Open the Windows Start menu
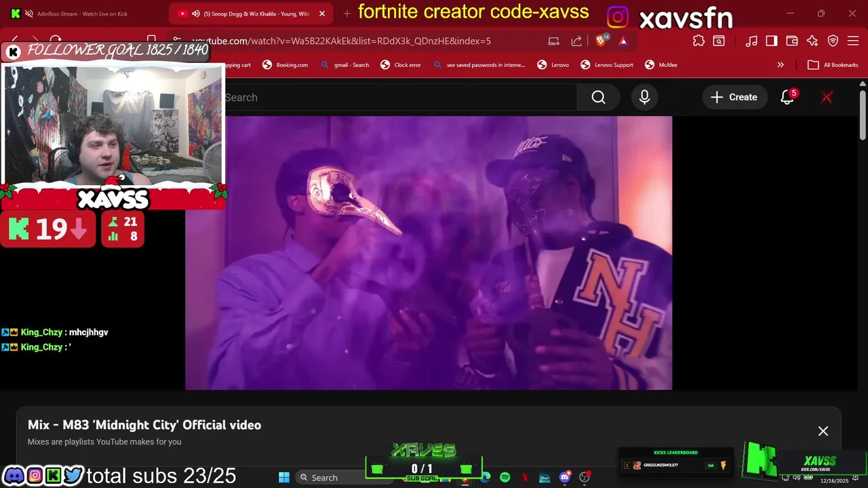The height and width of the screenshot is (488, 868). tap(284, 477)
